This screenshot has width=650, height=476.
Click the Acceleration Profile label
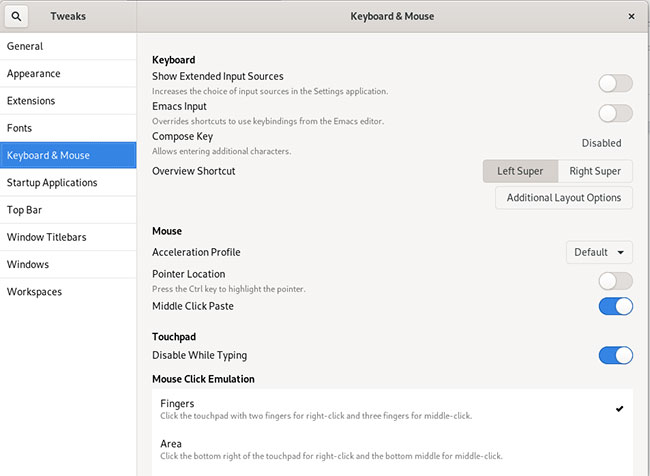point(196,252)
